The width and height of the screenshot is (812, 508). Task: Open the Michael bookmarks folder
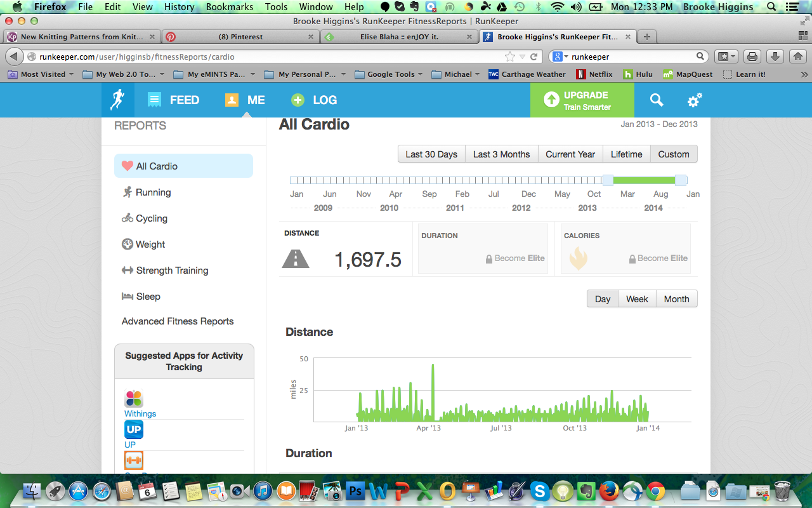tap(456, 74)
